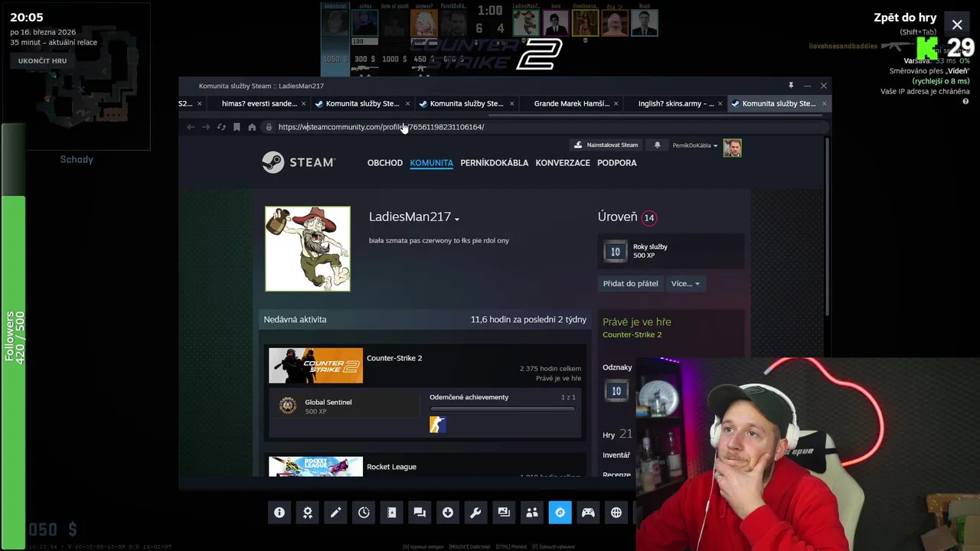Toggle the pin icon on the overlay browser window

[x=791, y=85]
